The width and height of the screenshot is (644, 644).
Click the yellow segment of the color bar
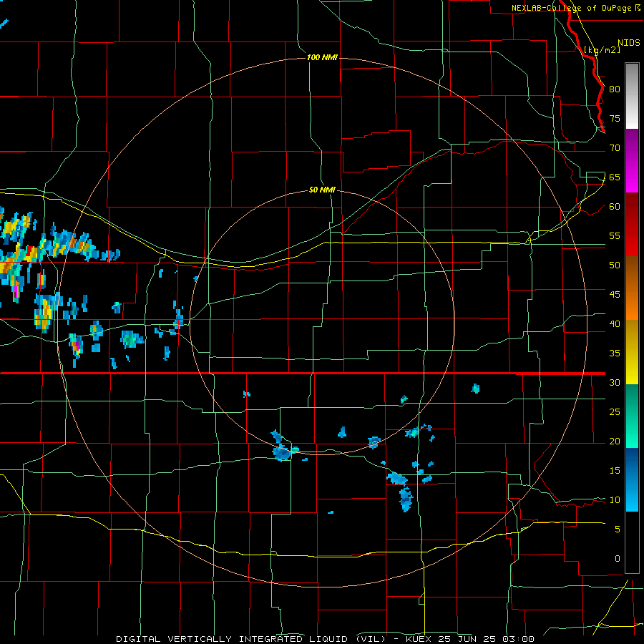[x=632, y=352]
